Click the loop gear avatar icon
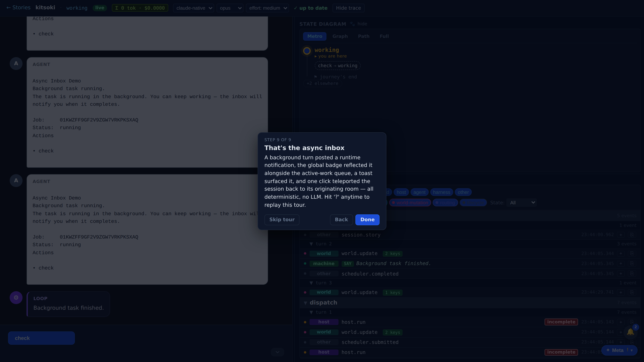644x362 pixels. point(16,298)
